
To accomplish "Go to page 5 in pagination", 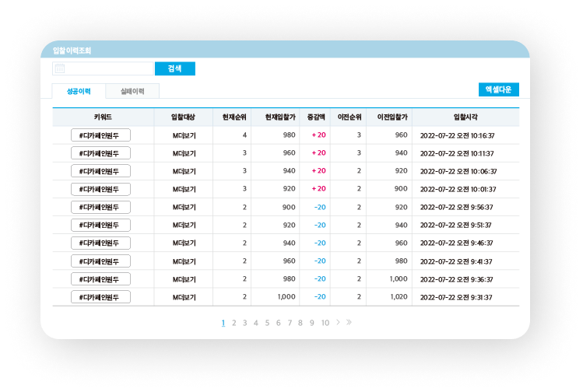I will [x=267, y=323].
